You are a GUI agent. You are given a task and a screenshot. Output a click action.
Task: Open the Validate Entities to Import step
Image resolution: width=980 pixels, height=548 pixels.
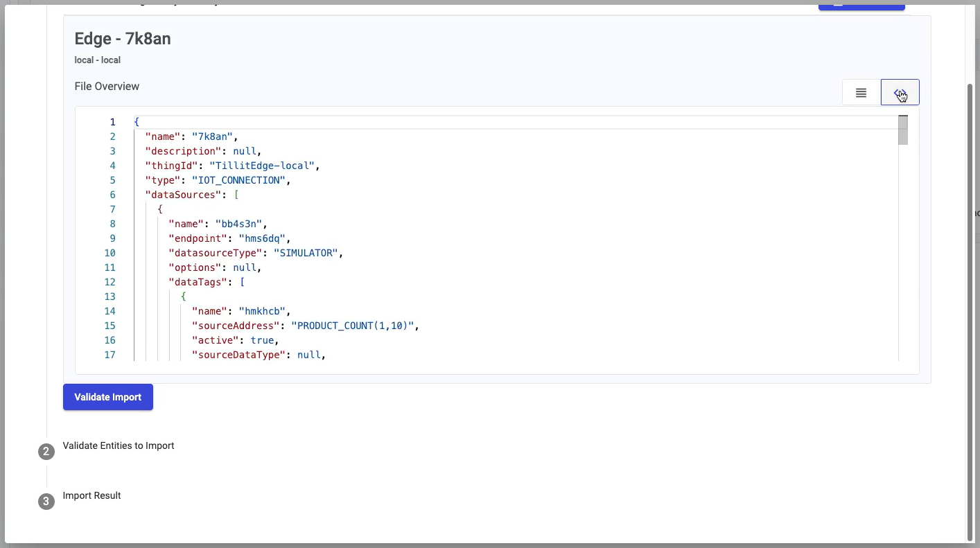[119, 445]
